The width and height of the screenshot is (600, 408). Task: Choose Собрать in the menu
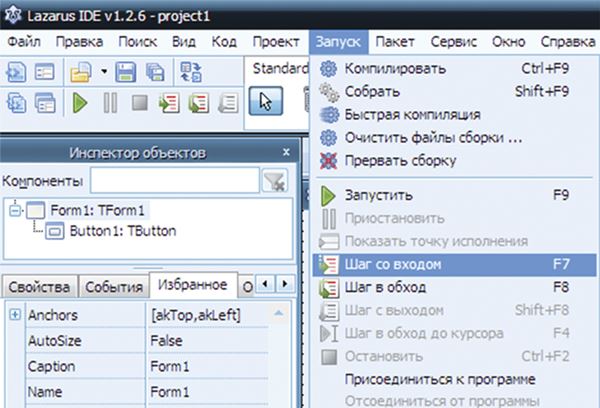454,92
